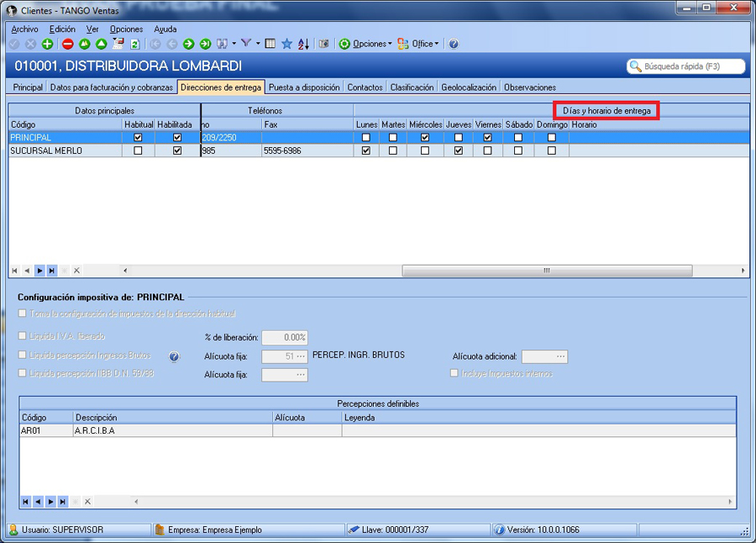
Task: Jump to last record using green toolbar arrow
Action: pyautogui.click(x=206, y=44)
